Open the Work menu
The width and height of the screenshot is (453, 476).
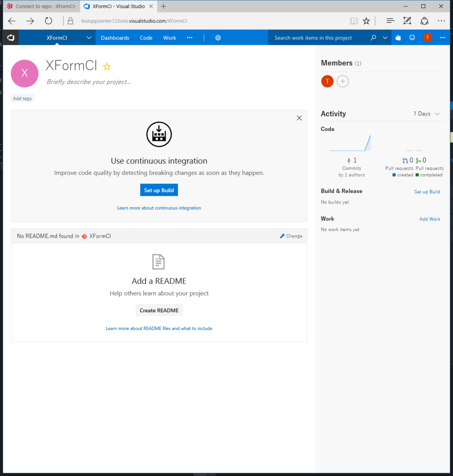pos(170,38)
